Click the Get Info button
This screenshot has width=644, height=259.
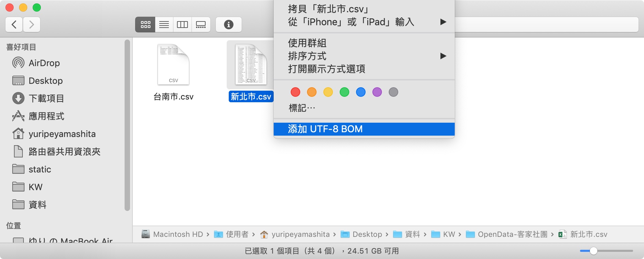228,25
